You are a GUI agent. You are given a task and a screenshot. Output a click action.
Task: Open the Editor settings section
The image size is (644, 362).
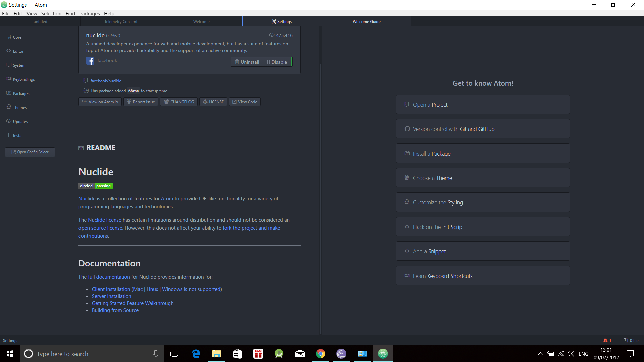(18, 51)
